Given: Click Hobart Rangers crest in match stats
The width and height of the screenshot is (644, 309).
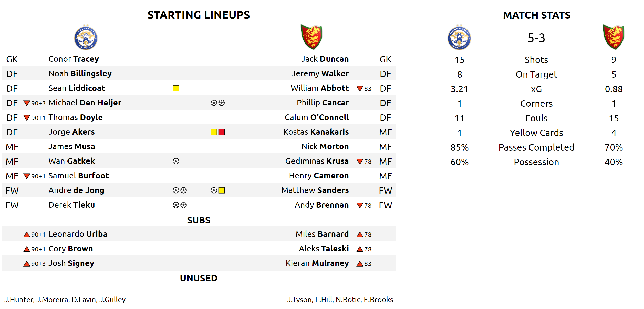Looking at the screenshot, I should [x=614, y=37].
